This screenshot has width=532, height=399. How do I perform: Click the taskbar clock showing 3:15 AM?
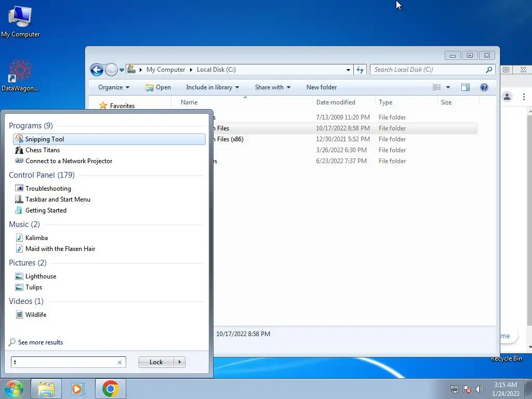coord(506,389)
